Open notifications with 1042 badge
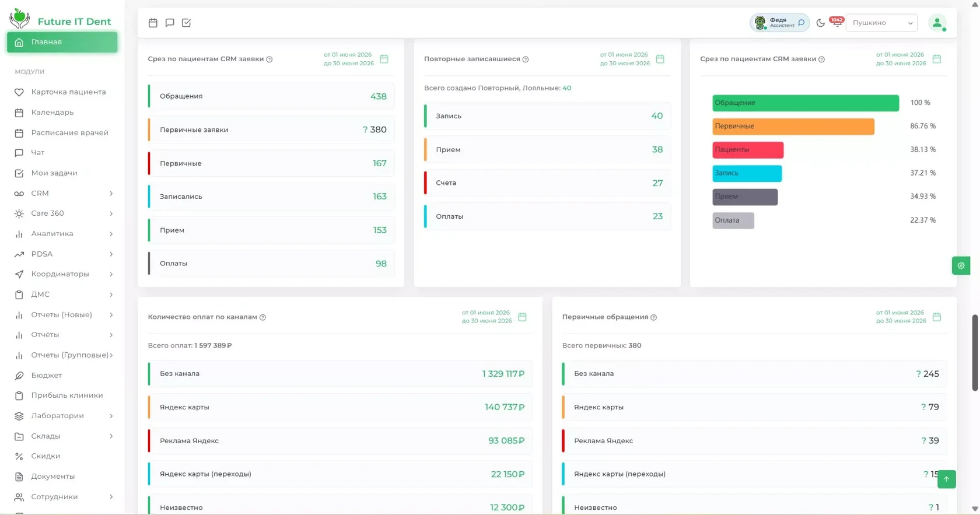The height and width of the screenshot is (515, 980). tap(837, 22)
